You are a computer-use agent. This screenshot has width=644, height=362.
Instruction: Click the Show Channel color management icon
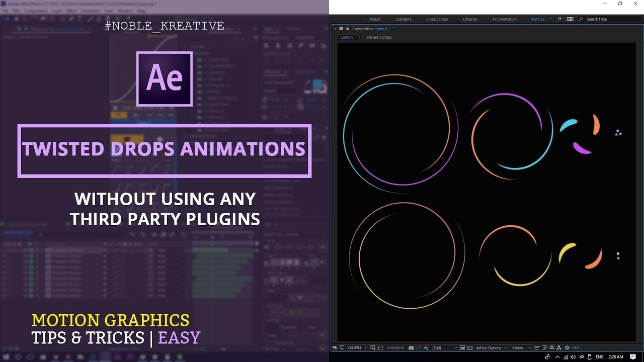426,348
